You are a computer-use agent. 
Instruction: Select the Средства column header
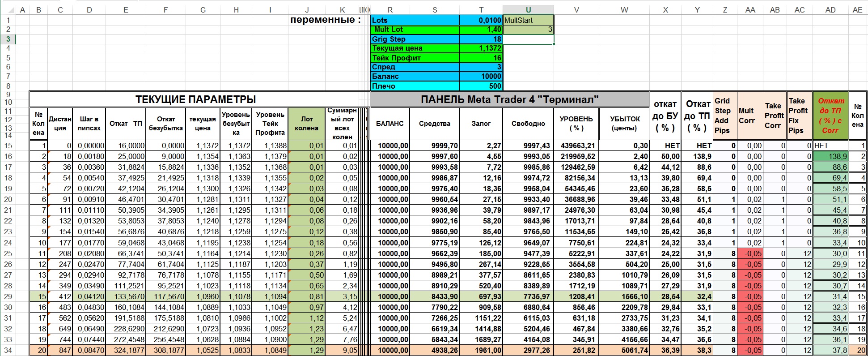pyautogui.click(x=434, y=124)
